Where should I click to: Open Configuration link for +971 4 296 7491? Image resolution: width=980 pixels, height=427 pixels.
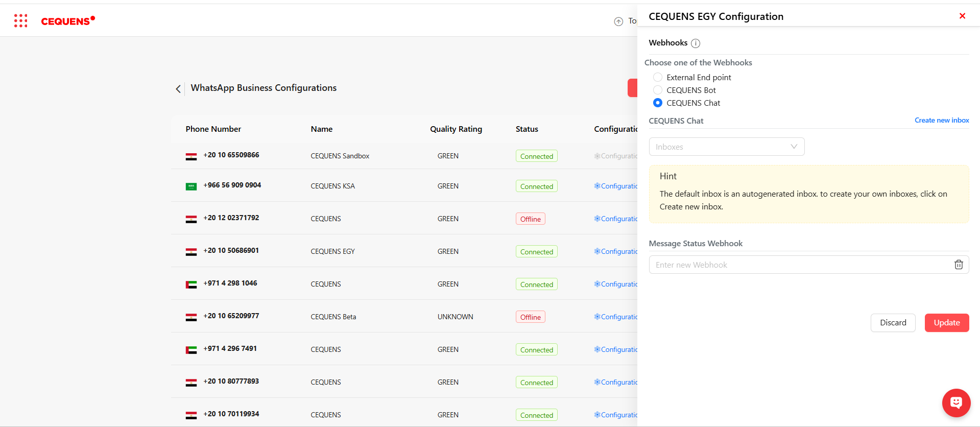tap(615, 350)
